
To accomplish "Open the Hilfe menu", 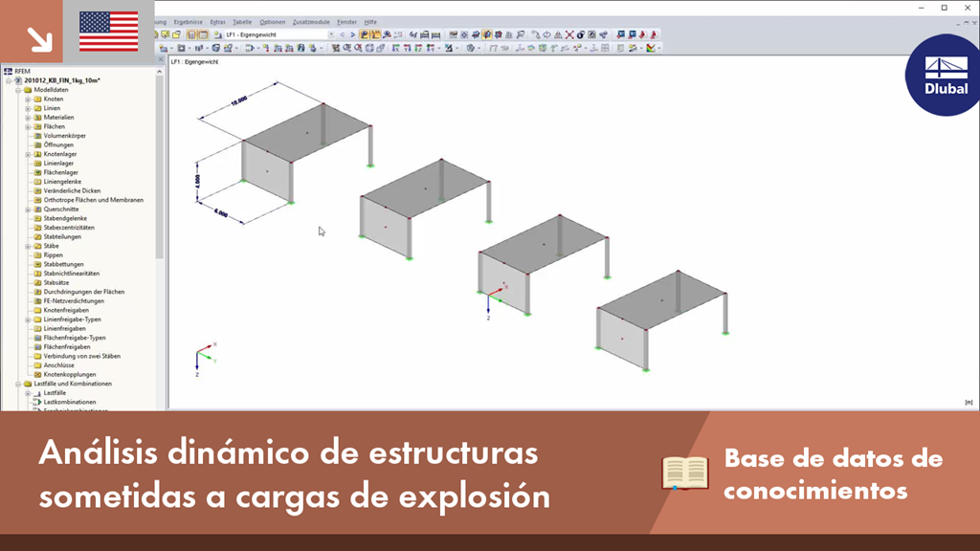I will click(x=370, y=22).
